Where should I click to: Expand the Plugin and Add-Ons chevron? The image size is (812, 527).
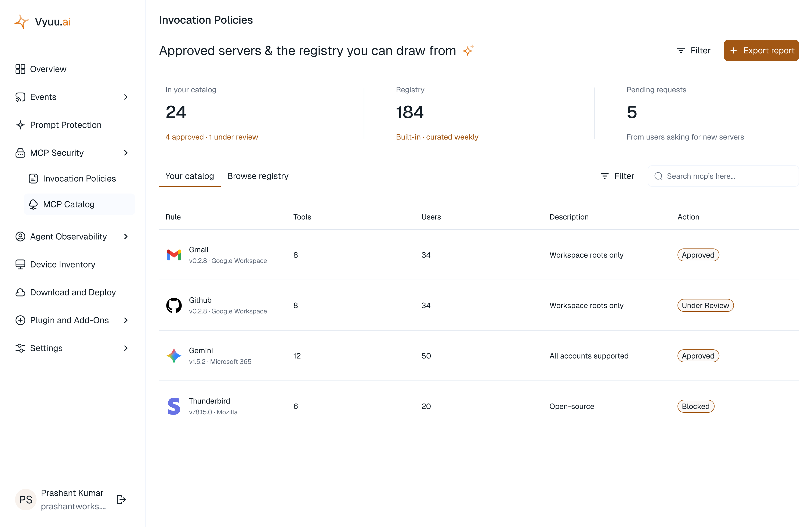point(126,320)
